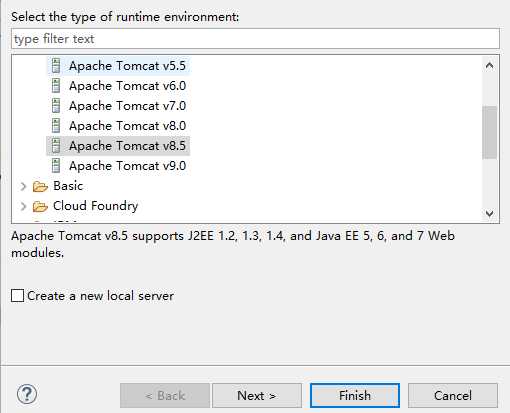
Task: Expand the Basic category
Action: click(23, 186)
